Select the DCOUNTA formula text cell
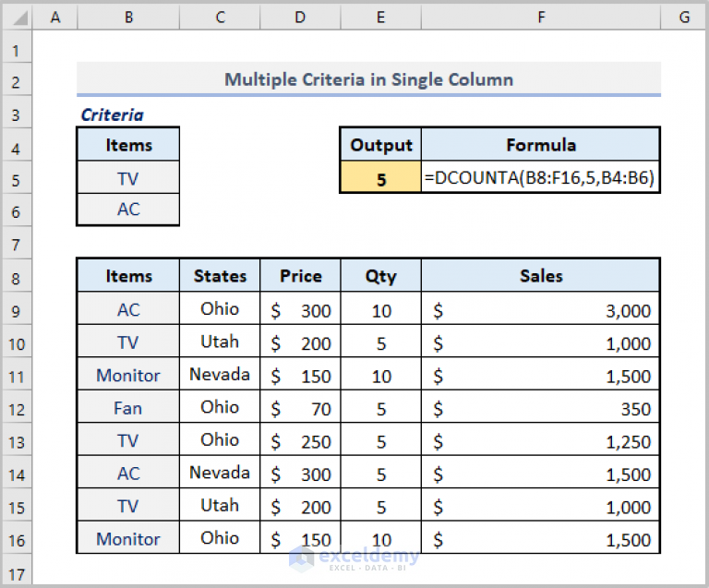The width and height of the screenshot is (709, 588). (541, 177)
